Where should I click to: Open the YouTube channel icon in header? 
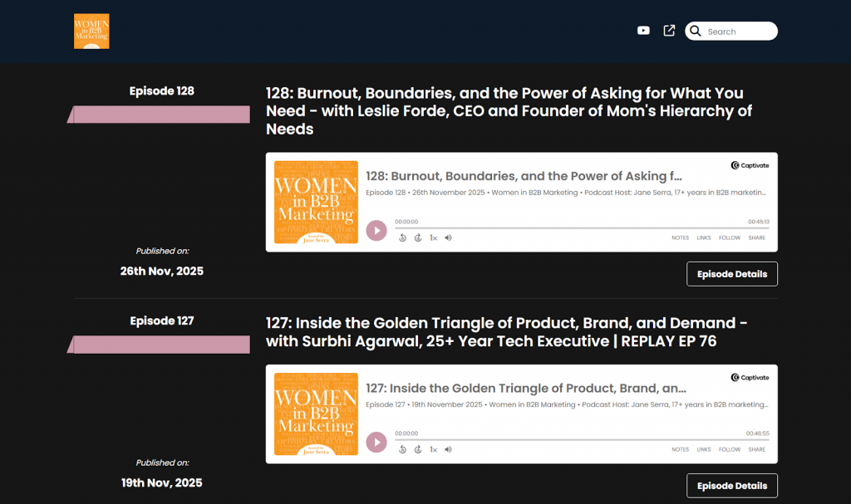[643, 31]
